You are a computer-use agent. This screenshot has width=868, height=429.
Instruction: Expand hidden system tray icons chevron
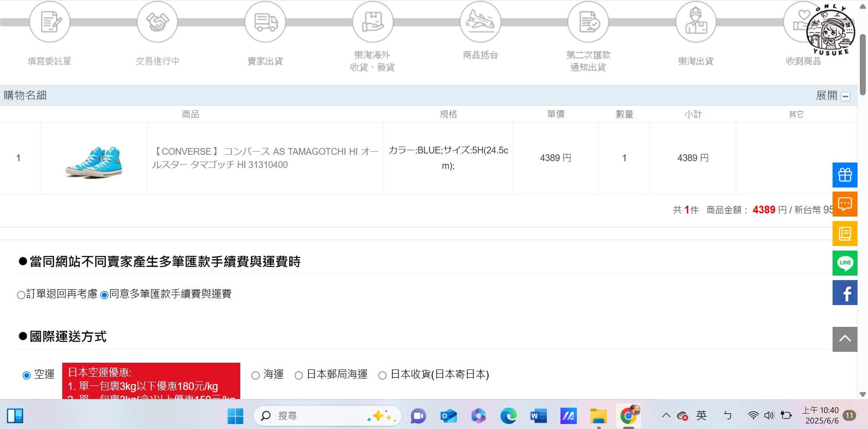pos(665,415)
